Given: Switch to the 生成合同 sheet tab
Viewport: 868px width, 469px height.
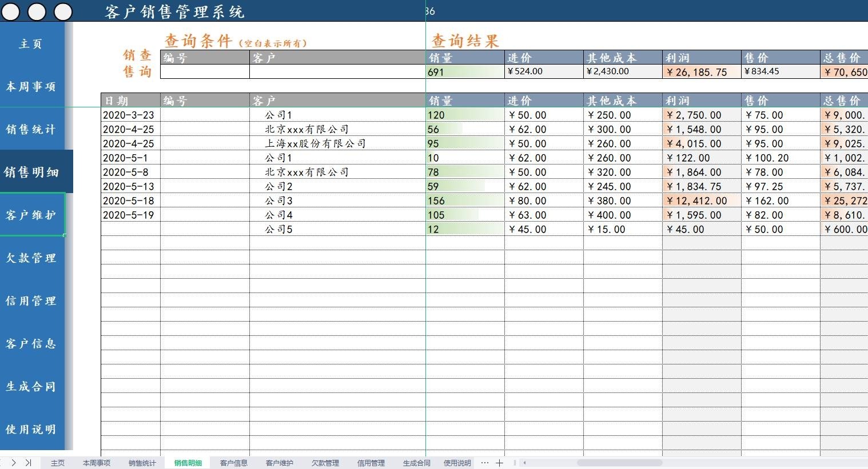Looking at the screenshot, I should pos(417,463).
